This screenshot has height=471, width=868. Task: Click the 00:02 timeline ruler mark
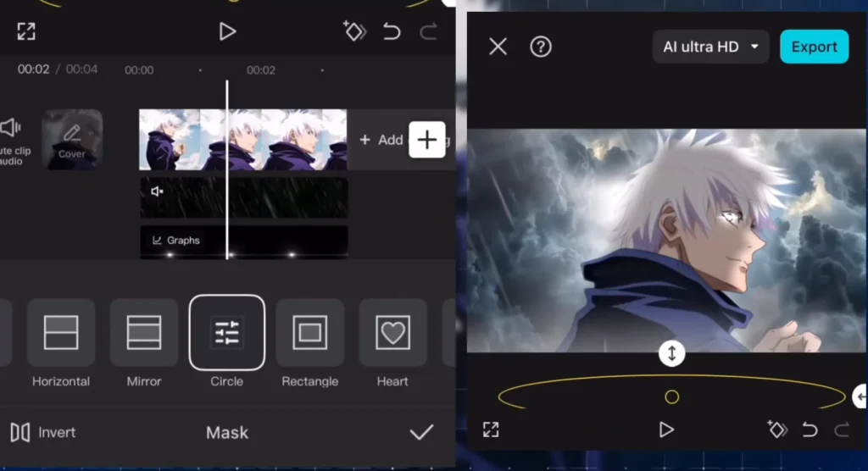point(261,70)
